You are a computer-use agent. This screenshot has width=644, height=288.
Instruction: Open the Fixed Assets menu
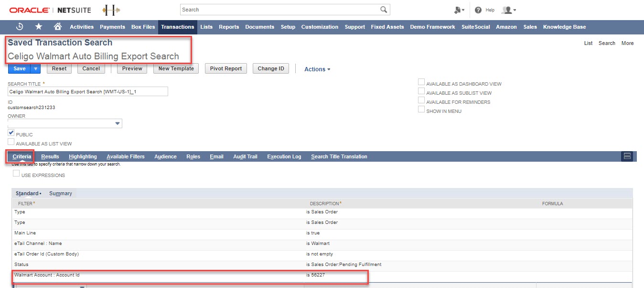(387, 27)
